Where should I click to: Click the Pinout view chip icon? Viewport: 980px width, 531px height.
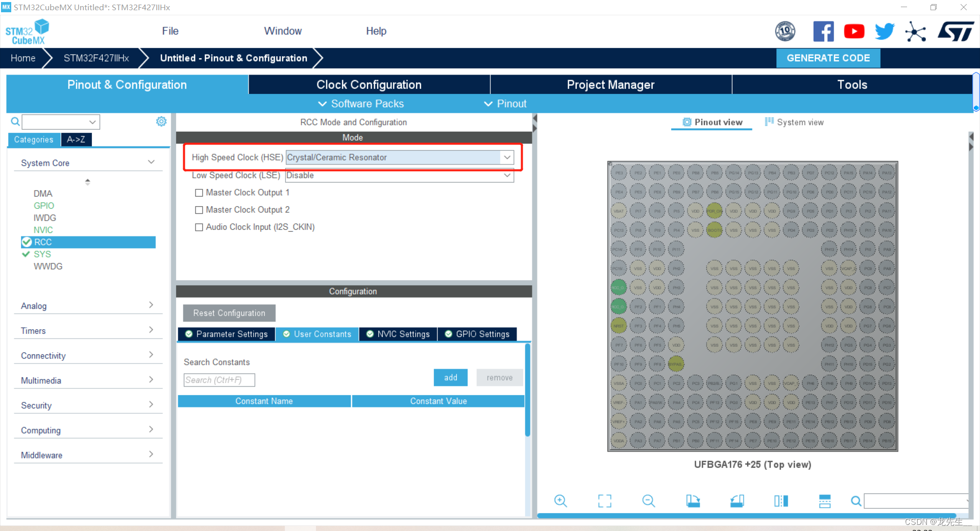click(x=687, y=122)
